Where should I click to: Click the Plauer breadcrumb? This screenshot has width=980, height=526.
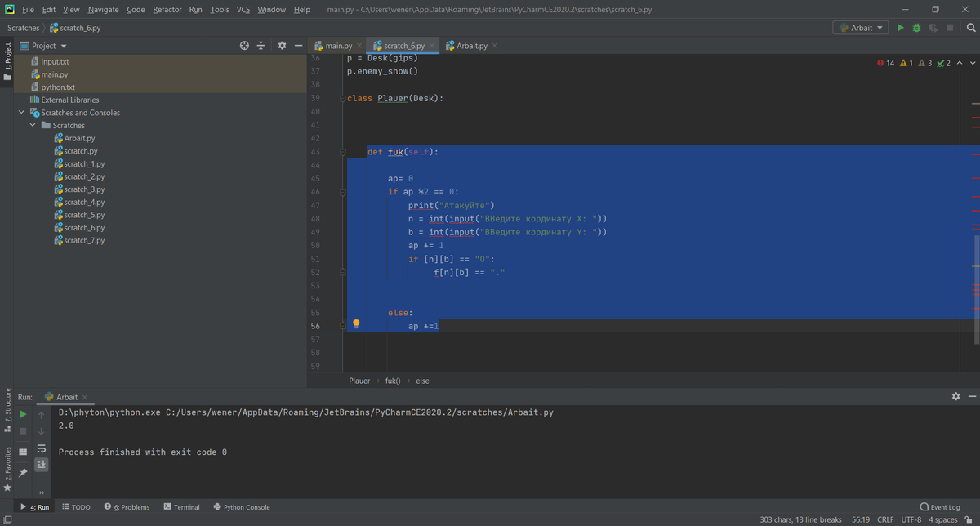(359, 381)
